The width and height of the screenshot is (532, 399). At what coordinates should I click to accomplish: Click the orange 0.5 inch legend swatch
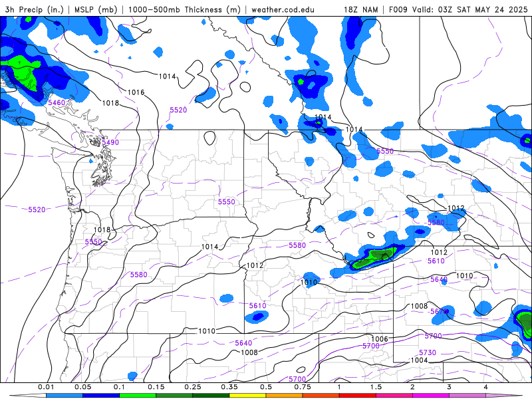[285, 396]
